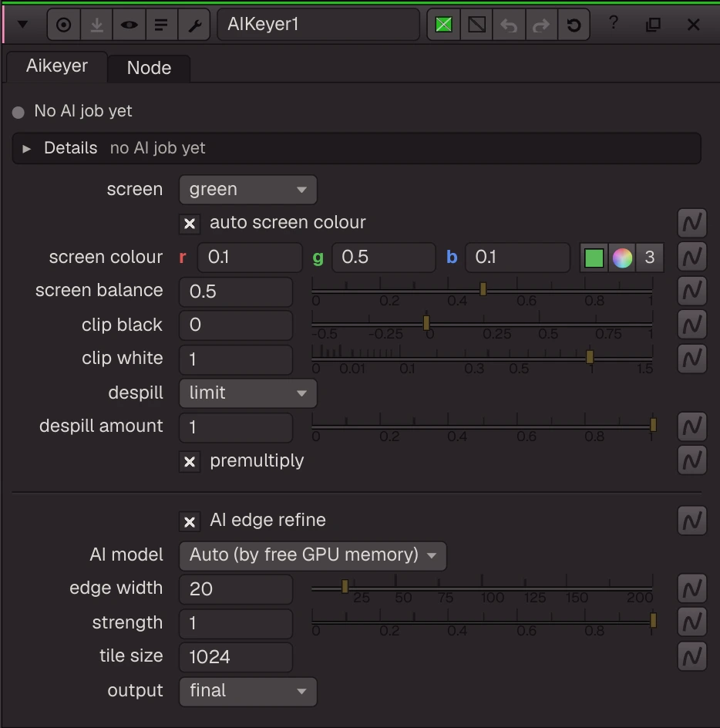
Task: Open the wrench settings icon
Action: point(194,25)
